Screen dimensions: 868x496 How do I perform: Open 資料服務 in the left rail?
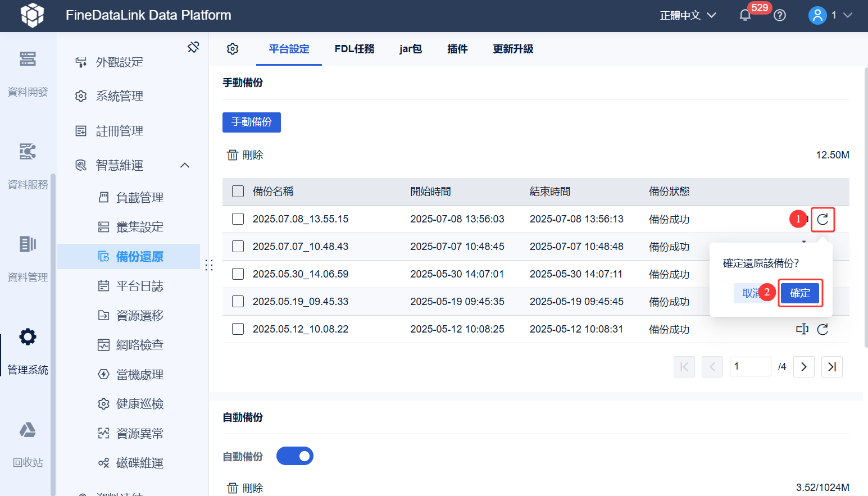(x=28, y=166)
